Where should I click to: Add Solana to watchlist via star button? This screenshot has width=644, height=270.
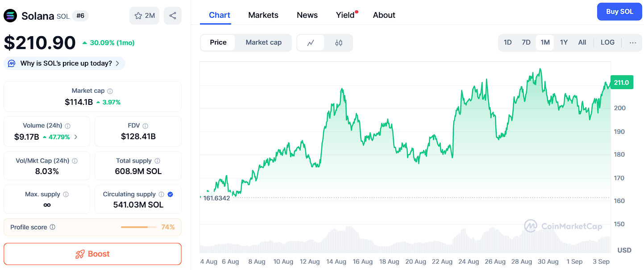[144, 16]
